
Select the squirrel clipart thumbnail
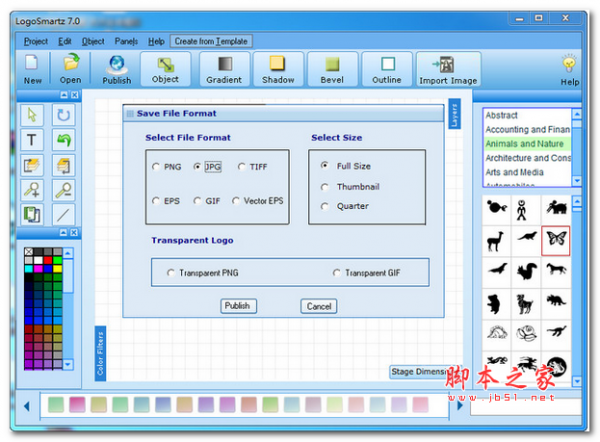(x=527, y=271)
